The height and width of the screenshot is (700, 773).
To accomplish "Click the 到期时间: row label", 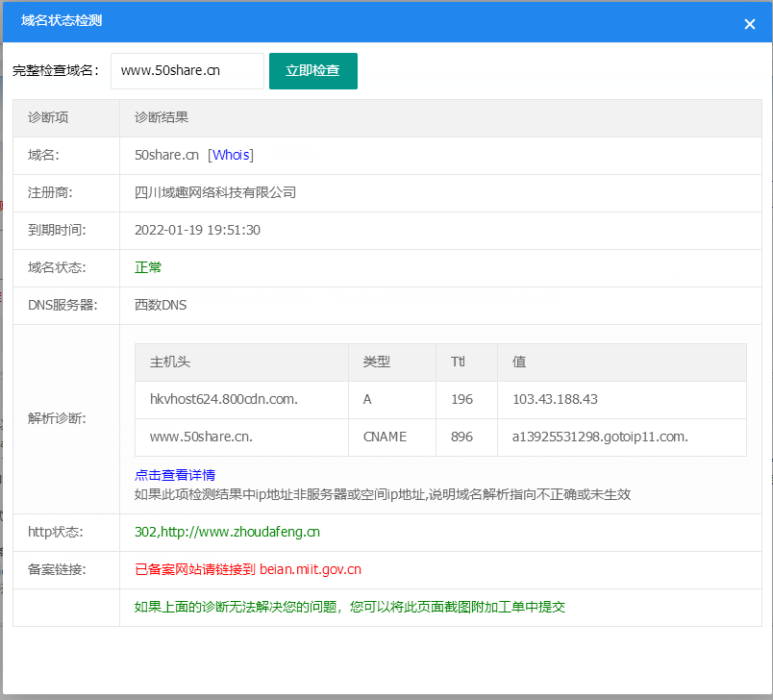I will click(x=57, y=230).
